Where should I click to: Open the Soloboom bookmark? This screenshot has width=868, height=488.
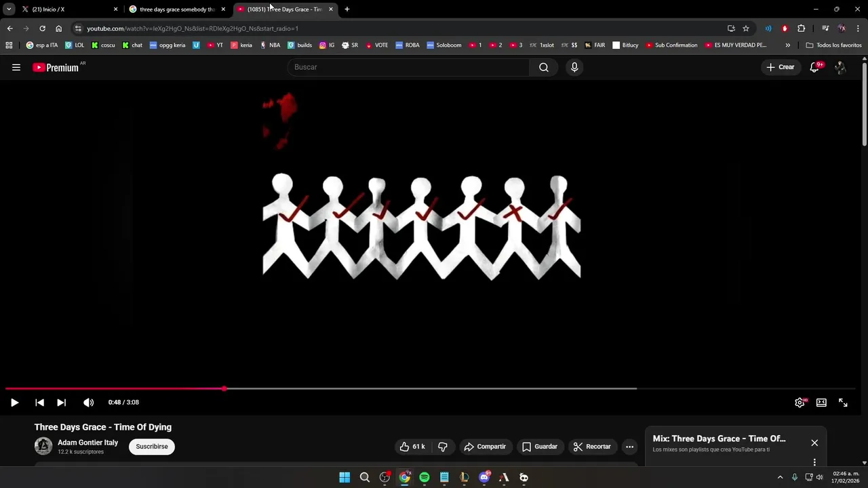444,45
